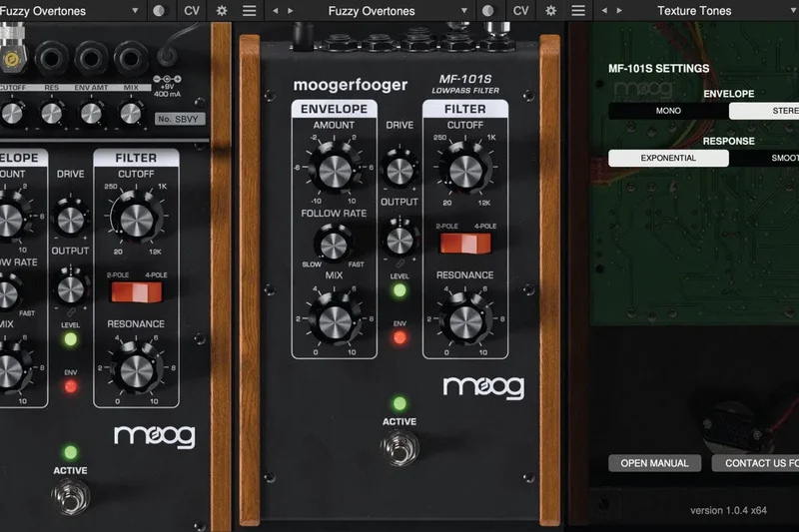Select EXPONENTIAL response in MF-101S Settings
The image size is (799, 532).
point(668,159)
